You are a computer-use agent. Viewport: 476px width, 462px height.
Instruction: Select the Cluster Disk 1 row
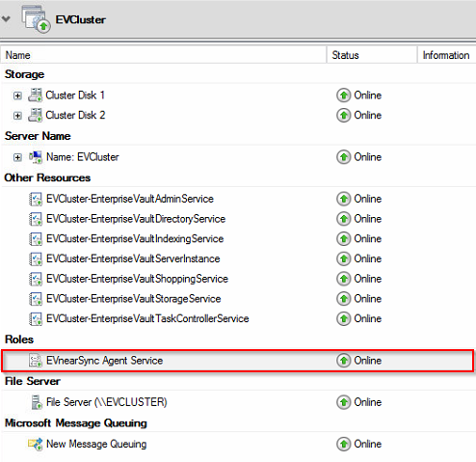pyautogui.click(x=238, y=95)
